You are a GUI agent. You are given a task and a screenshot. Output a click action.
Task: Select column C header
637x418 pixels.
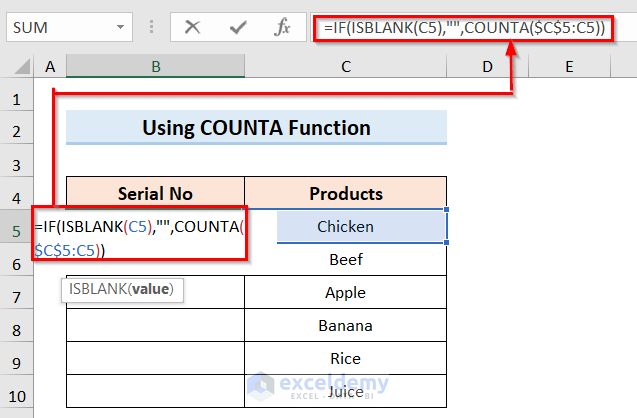345,67
